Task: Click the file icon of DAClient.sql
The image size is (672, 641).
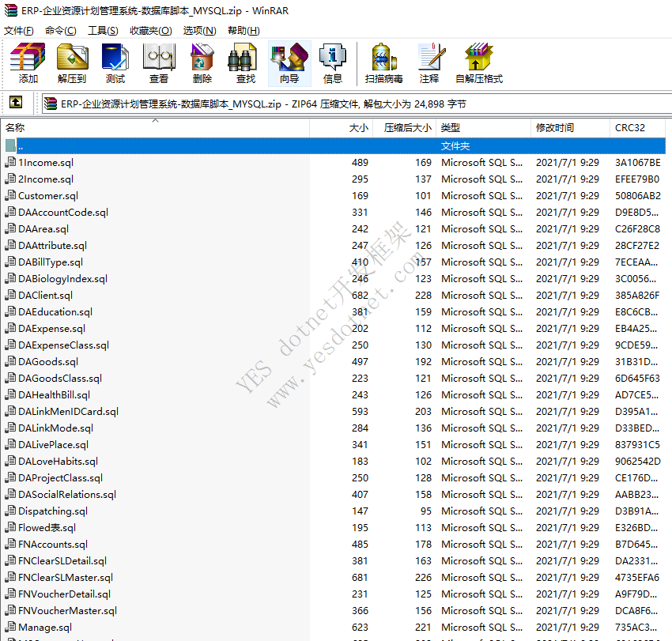Action: pos(9,296)
